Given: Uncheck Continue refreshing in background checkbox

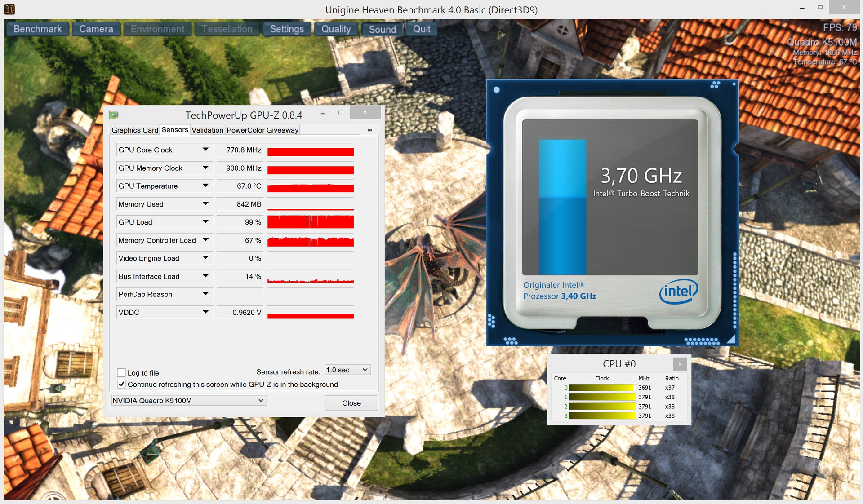Looking at the screenshot, I should [121, 384].
